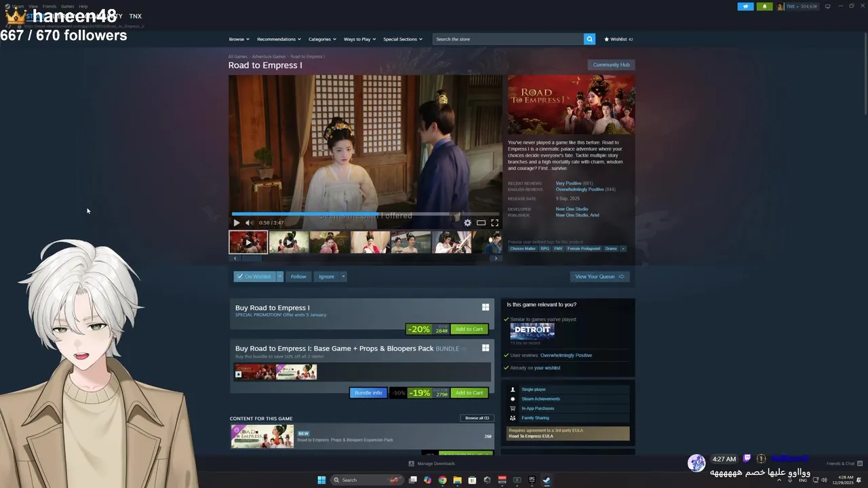This screenshot has width=868, height=488.
Task: Add more tags with plus button
Action: point(623,249)
